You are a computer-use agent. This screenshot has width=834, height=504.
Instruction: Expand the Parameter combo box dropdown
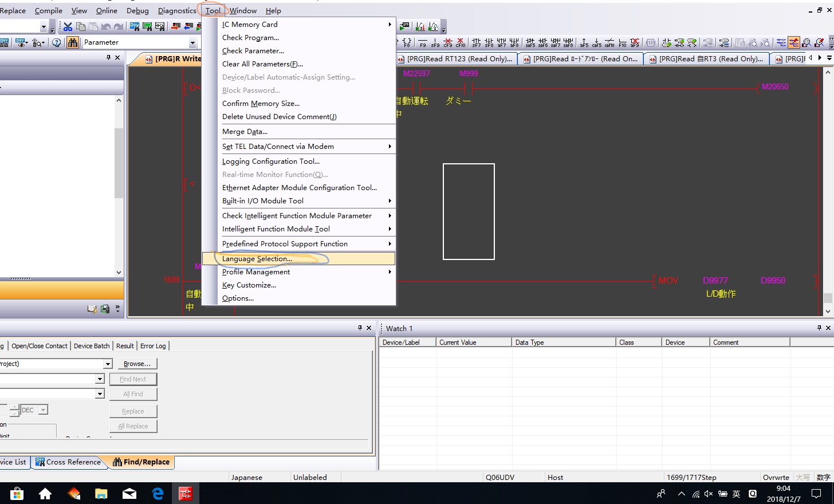(192, 42)
